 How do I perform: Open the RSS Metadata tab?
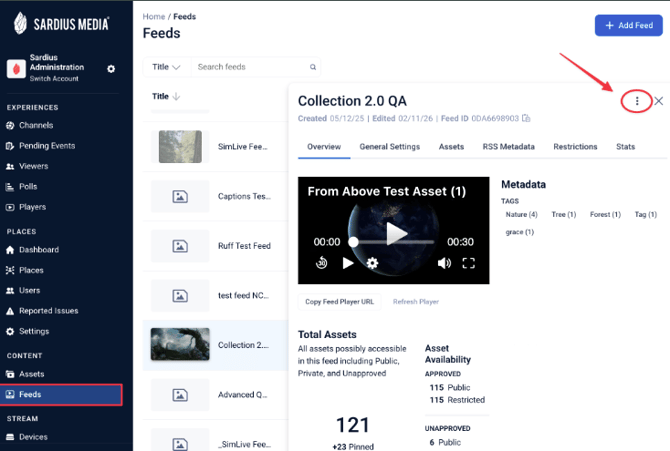tap(508, 147)
